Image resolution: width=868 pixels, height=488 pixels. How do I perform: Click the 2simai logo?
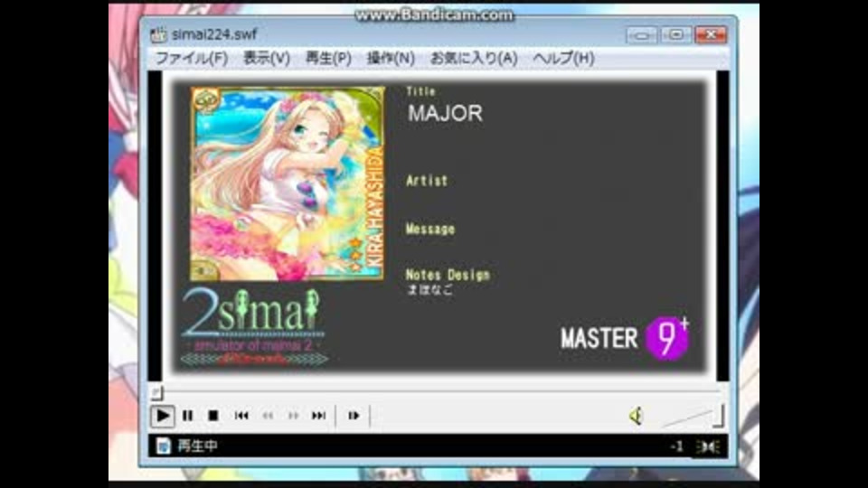[x=253, y=326]
